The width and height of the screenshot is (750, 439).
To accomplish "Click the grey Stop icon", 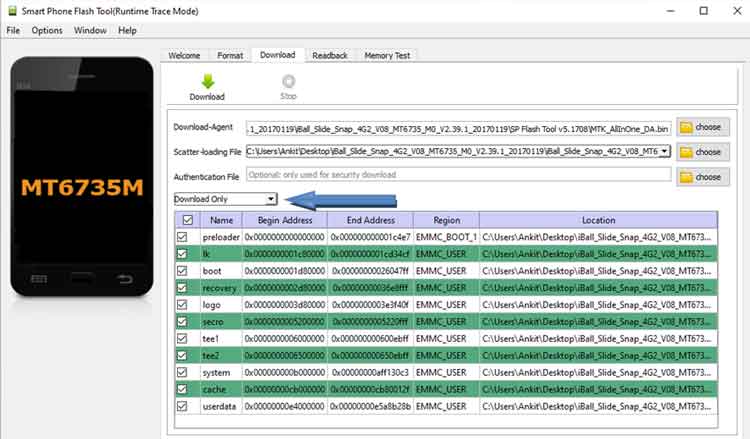I will [x=288, y=81].
